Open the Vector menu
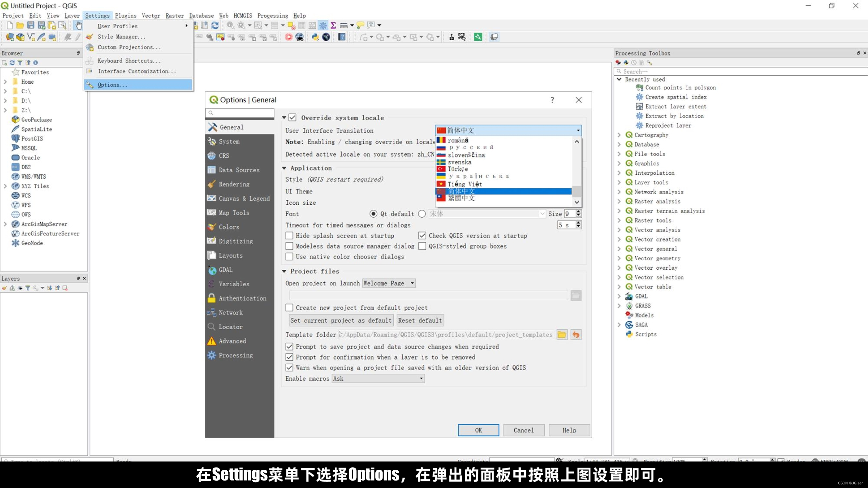 [x=151, y=16]
